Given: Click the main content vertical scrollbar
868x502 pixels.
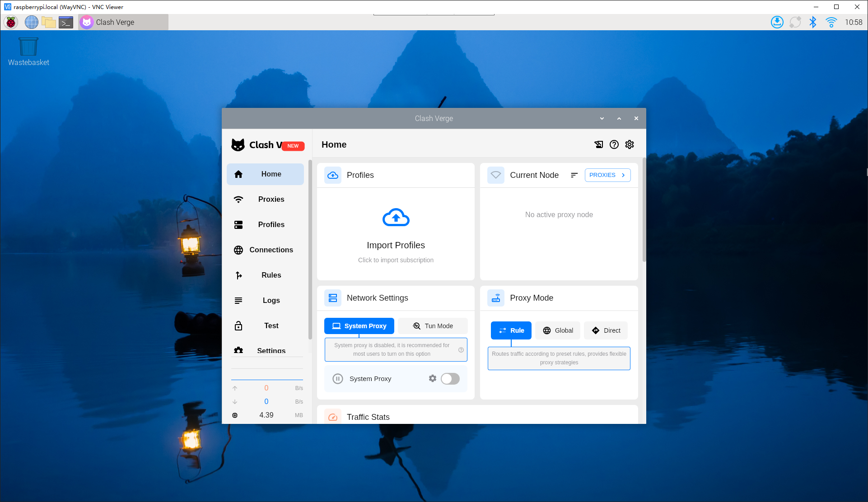Looking at the screenshot, I should tap(644, 210).
